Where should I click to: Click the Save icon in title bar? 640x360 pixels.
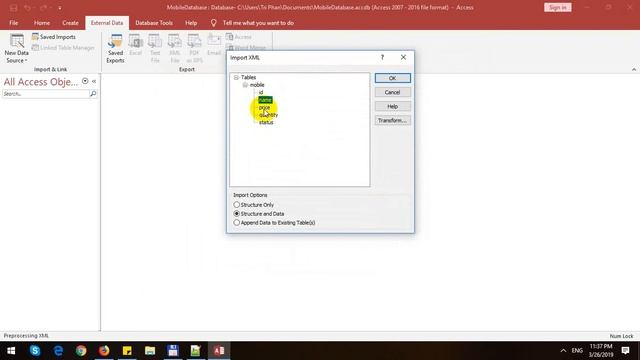coord(13,8)
